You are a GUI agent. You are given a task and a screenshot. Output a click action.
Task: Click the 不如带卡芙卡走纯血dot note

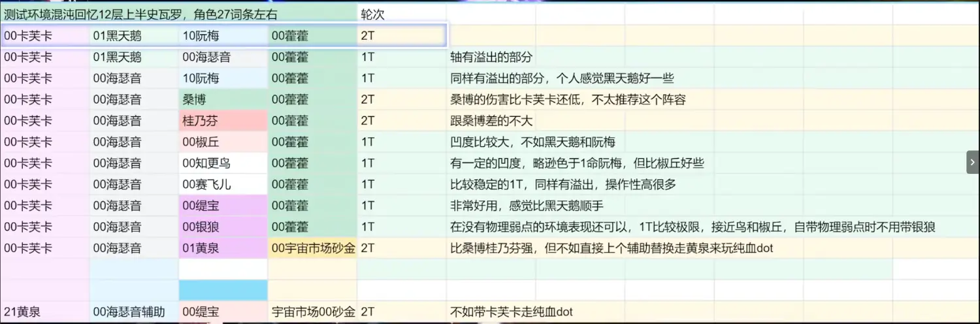click(x=511, y=312)
